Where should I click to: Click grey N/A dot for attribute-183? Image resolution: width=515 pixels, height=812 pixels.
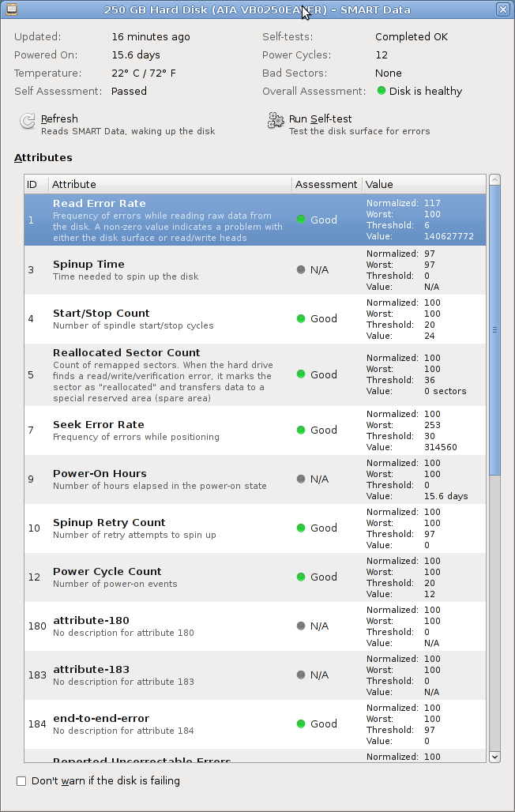point(301,675)
